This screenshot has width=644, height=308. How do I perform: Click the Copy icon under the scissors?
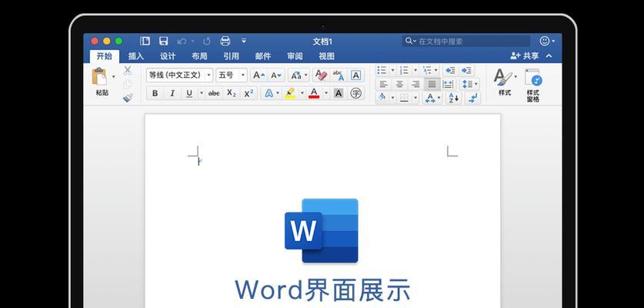(128, 84)
